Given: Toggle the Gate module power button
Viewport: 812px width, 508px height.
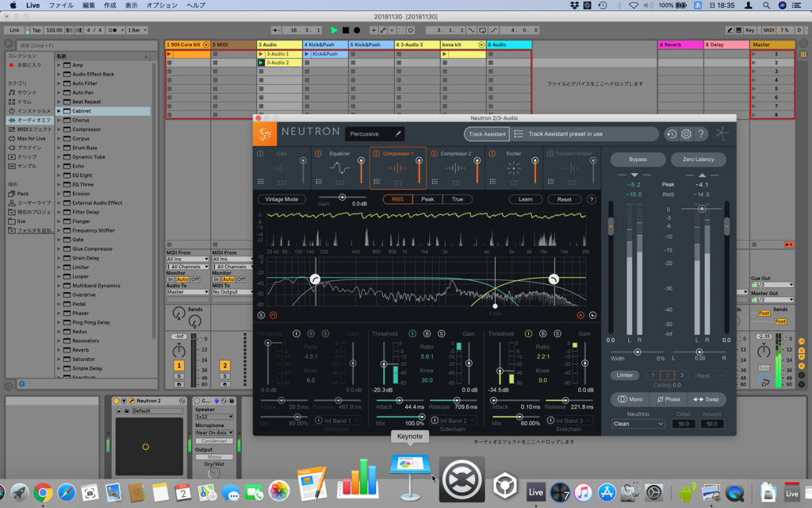Looking at the screenshot, I should click(x=260, y=153).
